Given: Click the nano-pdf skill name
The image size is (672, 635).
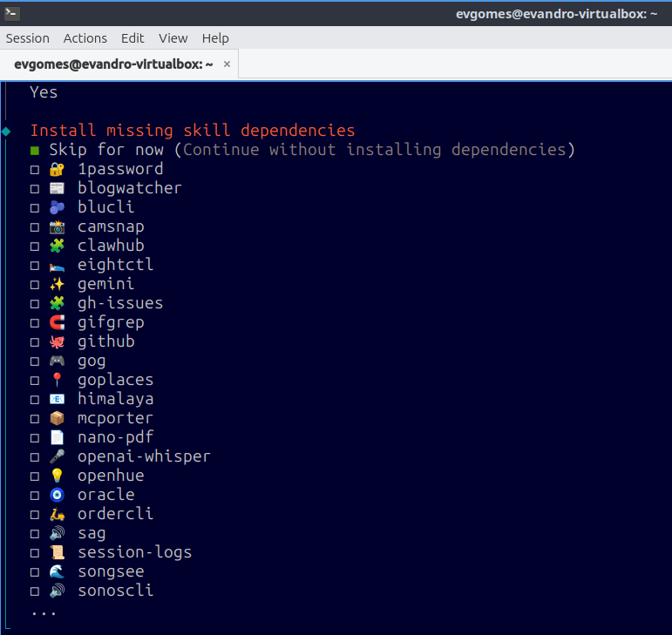Looking at the screenshot, I should [x=115, y=437].
